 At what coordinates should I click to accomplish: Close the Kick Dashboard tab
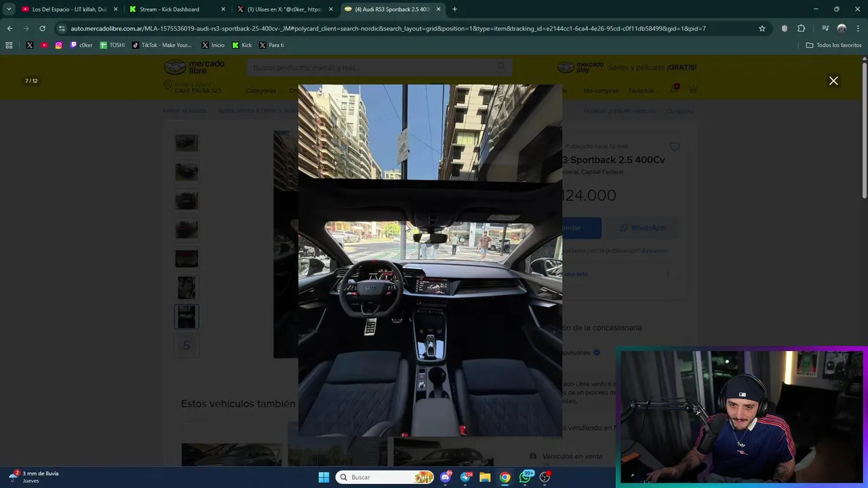point(223,9)
